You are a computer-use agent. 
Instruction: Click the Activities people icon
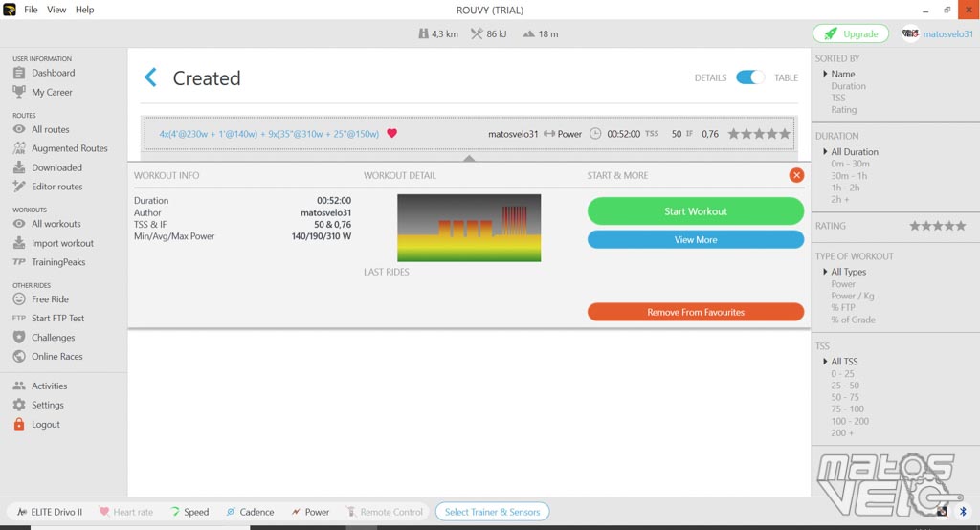[x=19, y=386]
